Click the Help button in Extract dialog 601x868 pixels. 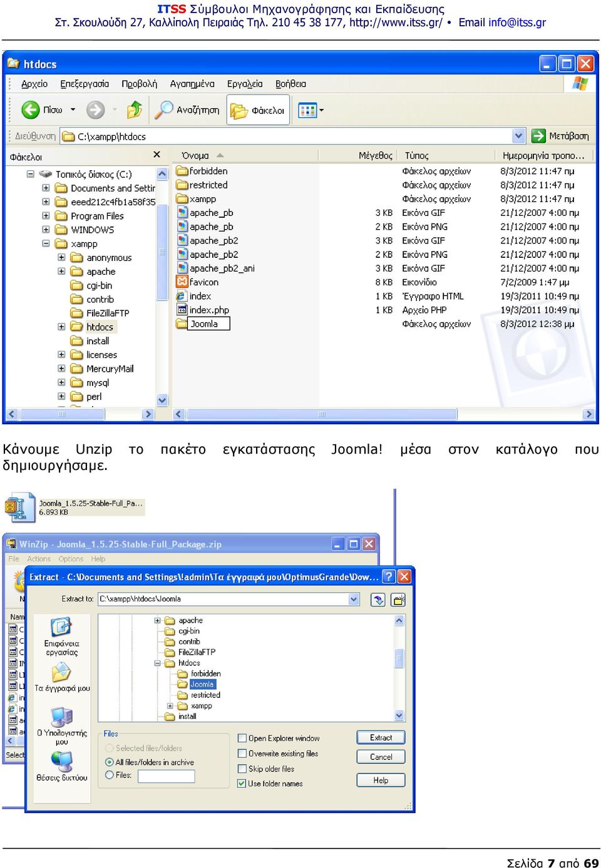tap(381, 780)
